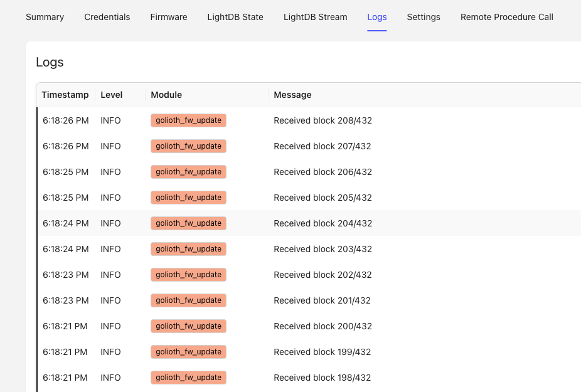The image size is (581, 392).
Task: Click golioth_fw_update tag in block 208 row
Action: tap(188, 120)
